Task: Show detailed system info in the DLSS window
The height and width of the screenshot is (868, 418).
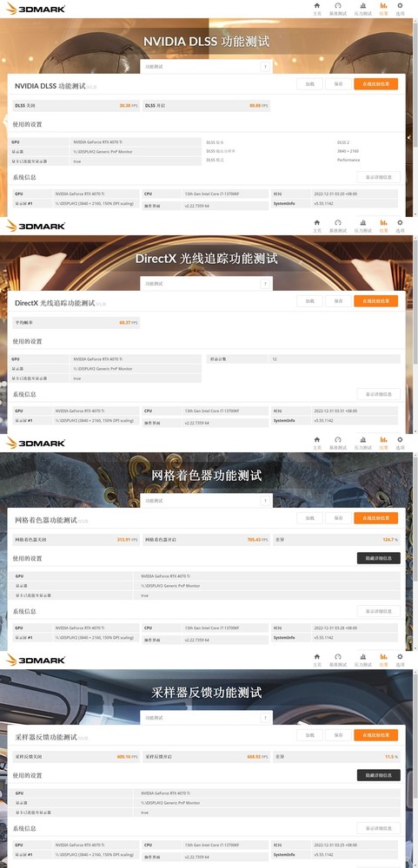Action: [x=379, y=177]
